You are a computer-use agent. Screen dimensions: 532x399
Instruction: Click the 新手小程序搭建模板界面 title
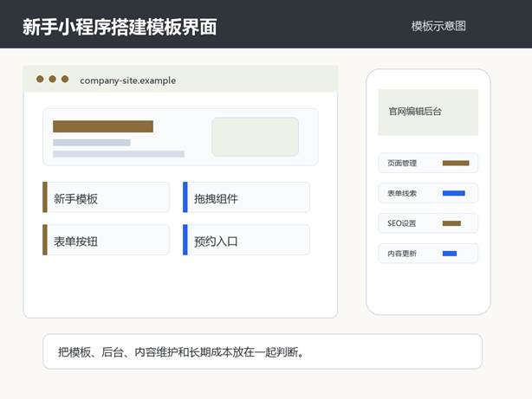pos(120,27)
